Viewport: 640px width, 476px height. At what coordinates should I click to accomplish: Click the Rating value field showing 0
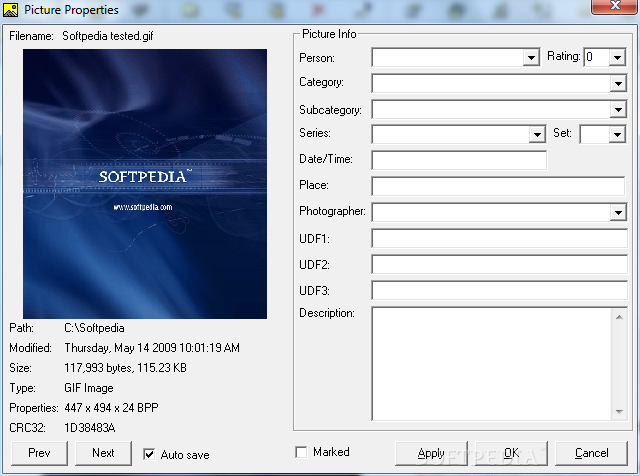[x=597, y=57]
